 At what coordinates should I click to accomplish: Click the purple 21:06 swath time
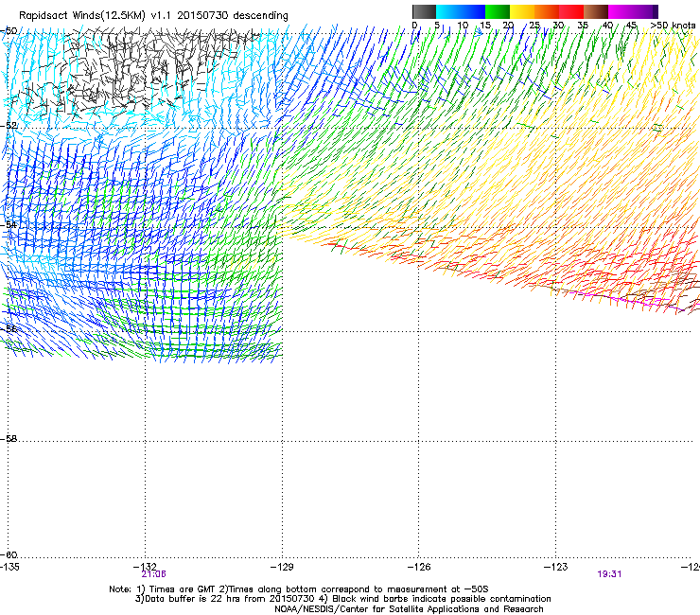tap(153, 574)
